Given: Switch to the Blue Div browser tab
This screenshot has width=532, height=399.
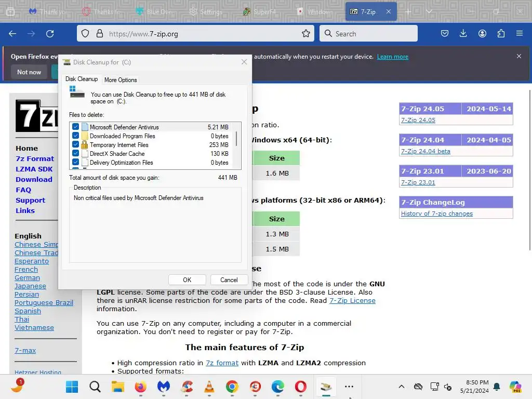Looking at the screenshot, I should (153, 12).
